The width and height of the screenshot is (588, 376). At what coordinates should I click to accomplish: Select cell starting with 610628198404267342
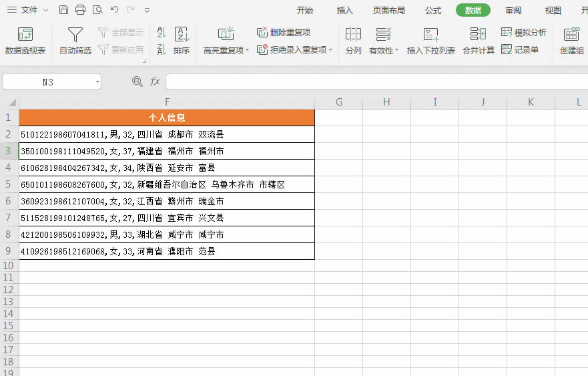tap(167, 168)
